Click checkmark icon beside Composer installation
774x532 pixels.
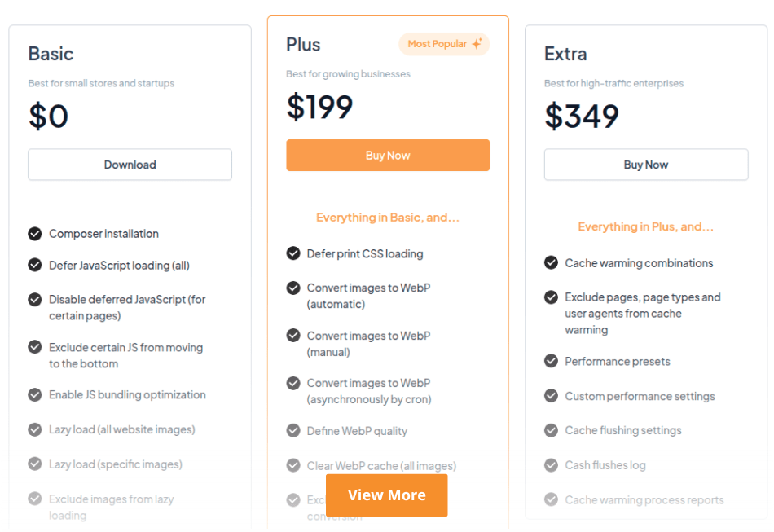coord(35,234)
